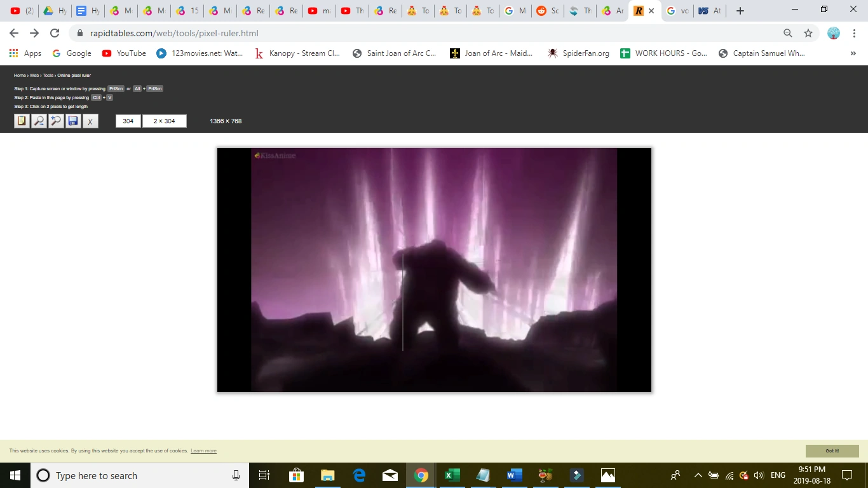Screen dimensions: 868x488
Task: Open the fruit cocktail app in the taskbar
Action: [545, 475]
